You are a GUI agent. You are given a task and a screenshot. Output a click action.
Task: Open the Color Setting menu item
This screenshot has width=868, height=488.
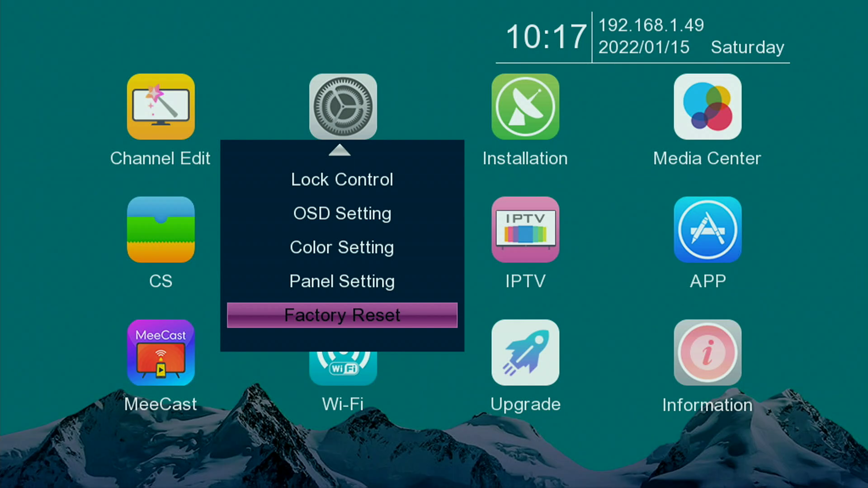tap(342, 247)
